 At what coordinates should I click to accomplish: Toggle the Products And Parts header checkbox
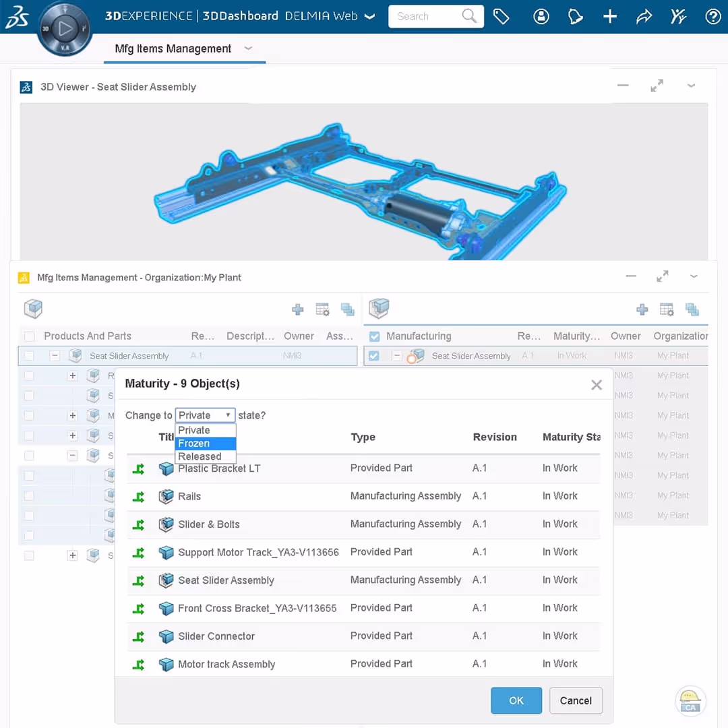tap(29, 336)
